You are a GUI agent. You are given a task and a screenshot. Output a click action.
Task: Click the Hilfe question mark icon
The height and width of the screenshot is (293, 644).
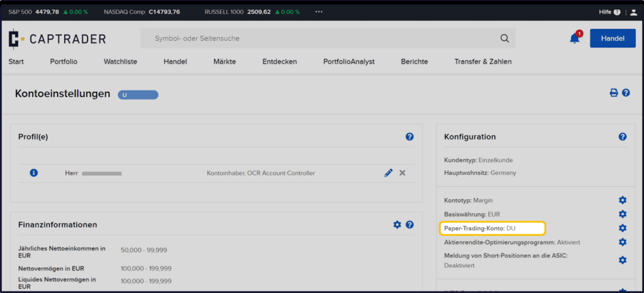(x=617, y=13)
